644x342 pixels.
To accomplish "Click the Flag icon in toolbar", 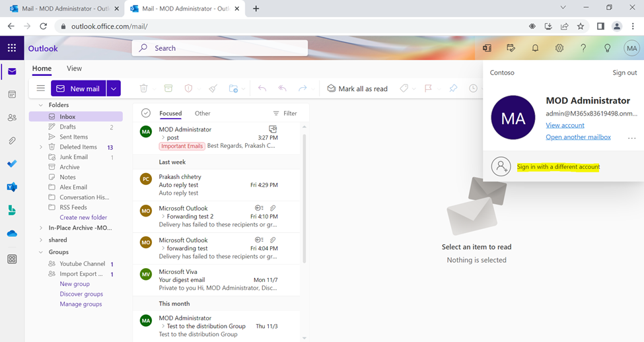I will pyautogui.click(x=428, y=88).
